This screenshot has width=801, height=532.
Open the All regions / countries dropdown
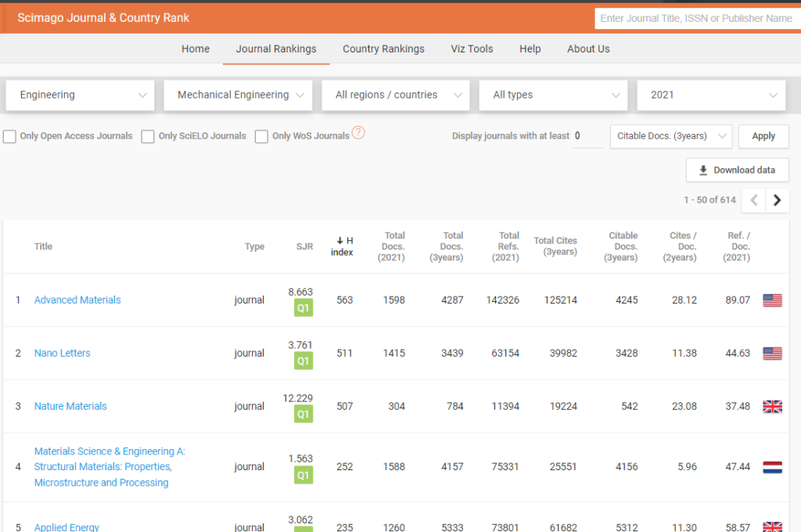396,95
